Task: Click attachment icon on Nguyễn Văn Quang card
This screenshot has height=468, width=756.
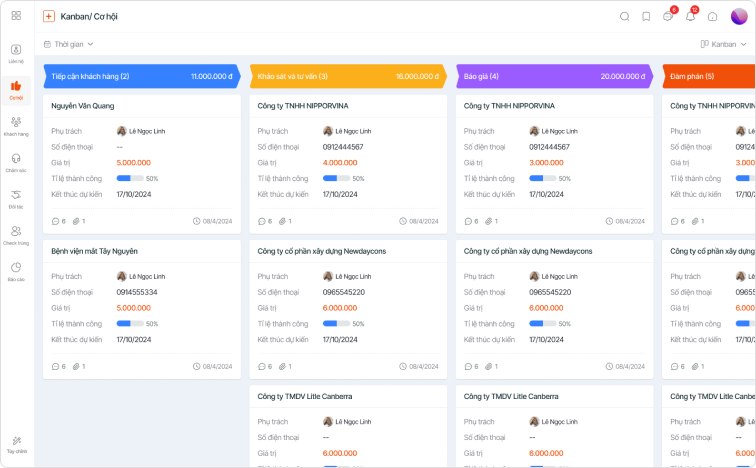Action: [x=76, y=221]
